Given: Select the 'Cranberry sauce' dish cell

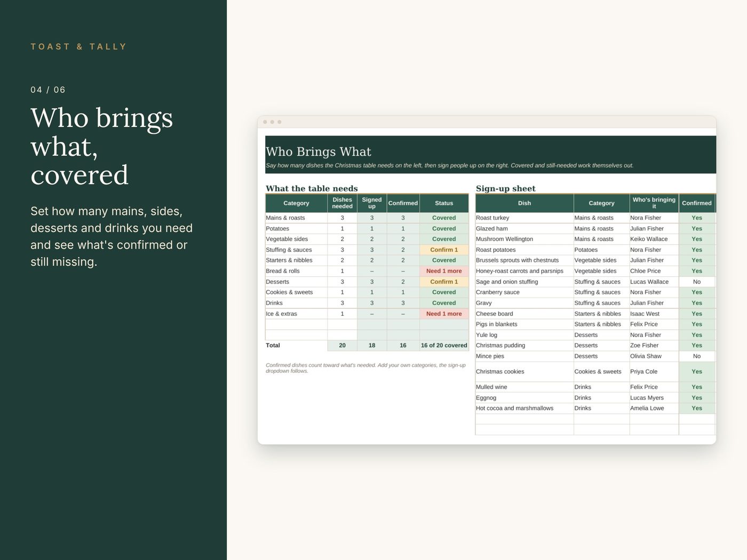Looking at the screenshot, I should tap(525, 292).
